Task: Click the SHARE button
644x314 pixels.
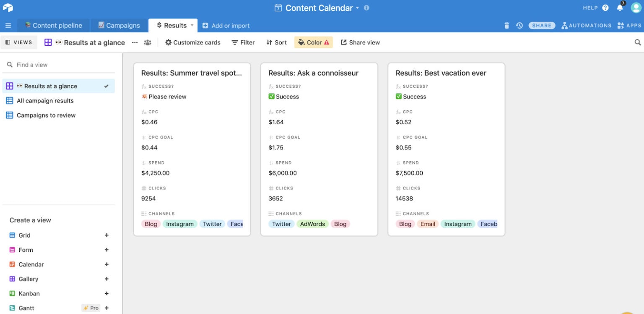Action: click(x=542, y=25)
